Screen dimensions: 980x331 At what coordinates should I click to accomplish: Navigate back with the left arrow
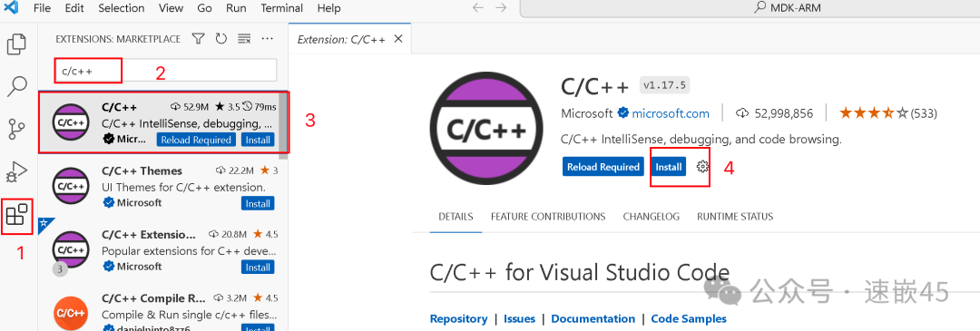(x=478, y=8)
